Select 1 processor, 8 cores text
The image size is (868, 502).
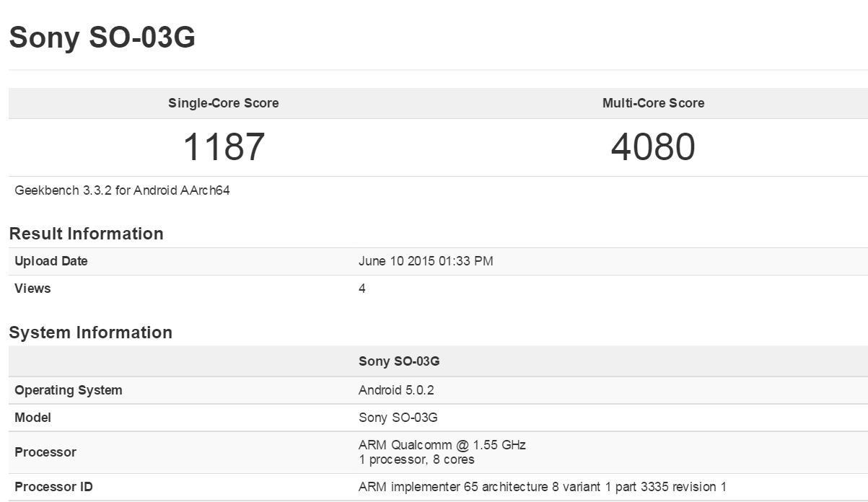416,459
